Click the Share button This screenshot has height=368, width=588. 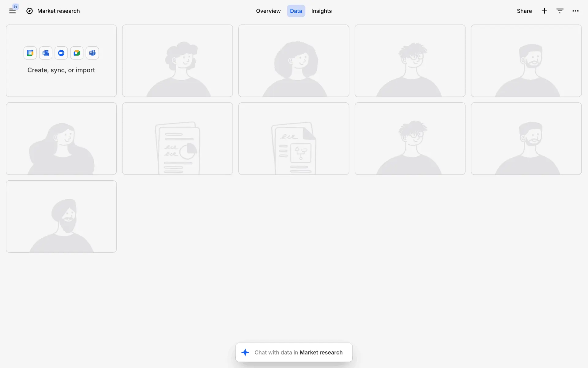(x=524, y=11)
